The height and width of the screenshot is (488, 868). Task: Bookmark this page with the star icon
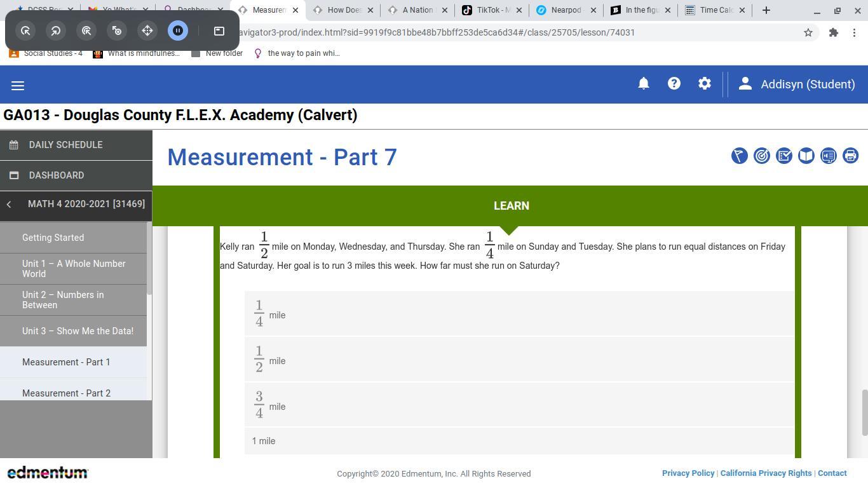[x=808, y=32]
